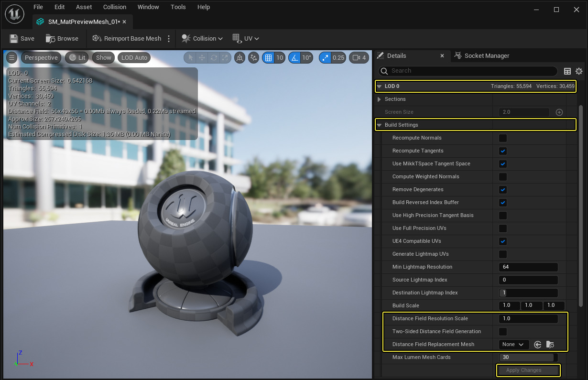The width and height of the screenshot is (588, 380).
Task: Click the Unreal Engine logo icon
Action: (x=15, y=14)
